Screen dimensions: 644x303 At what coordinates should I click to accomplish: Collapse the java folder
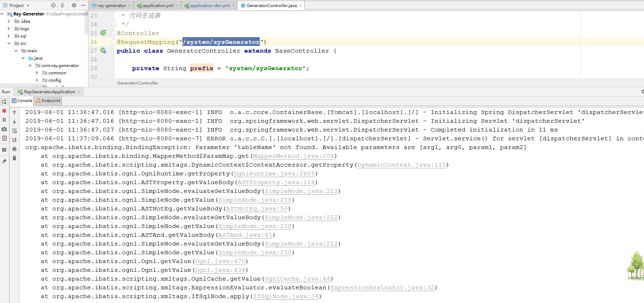tap(23, 58)
